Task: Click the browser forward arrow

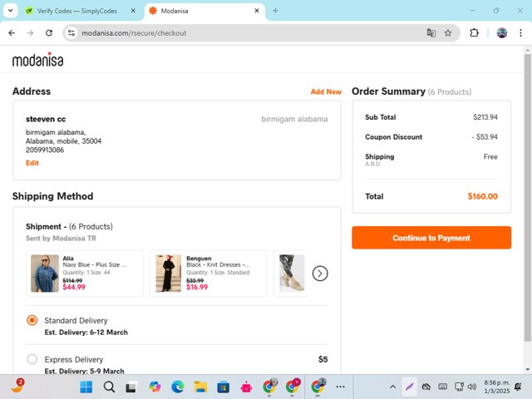Action: (x=30, y=33)
